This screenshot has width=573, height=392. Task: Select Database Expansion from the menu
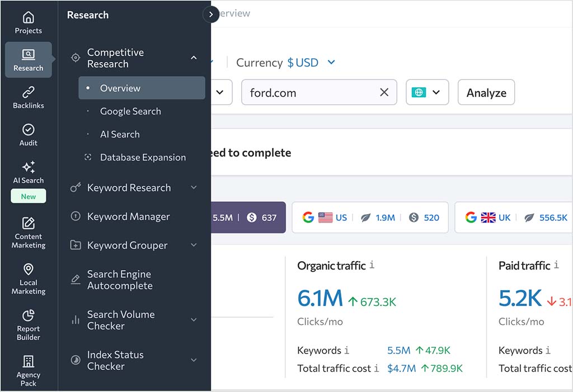(x=143, y=157)
